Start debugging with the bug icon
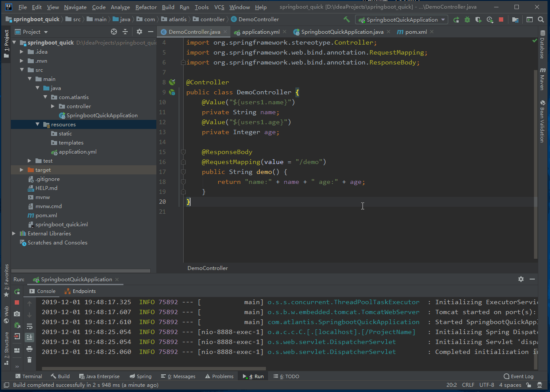Screen dimensions: 550x392 (467, 19)
